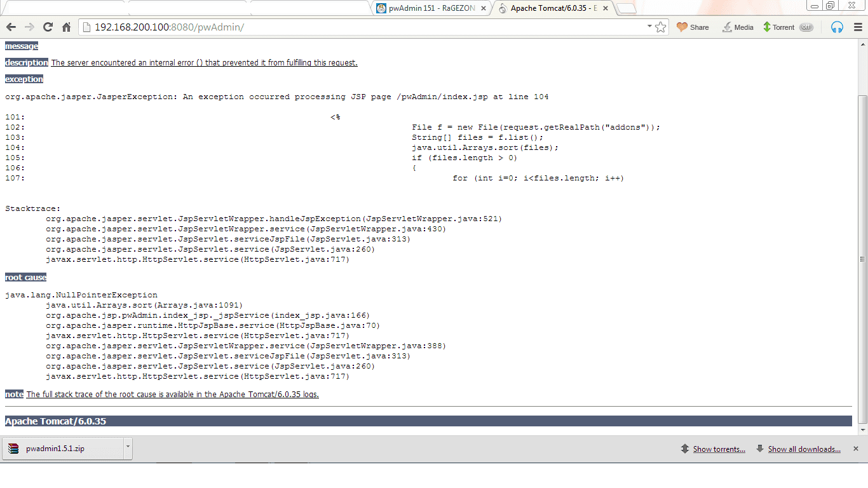Toggle the Torrent off switch
This screenshot has height=488, width=868.
coord(806,27)
